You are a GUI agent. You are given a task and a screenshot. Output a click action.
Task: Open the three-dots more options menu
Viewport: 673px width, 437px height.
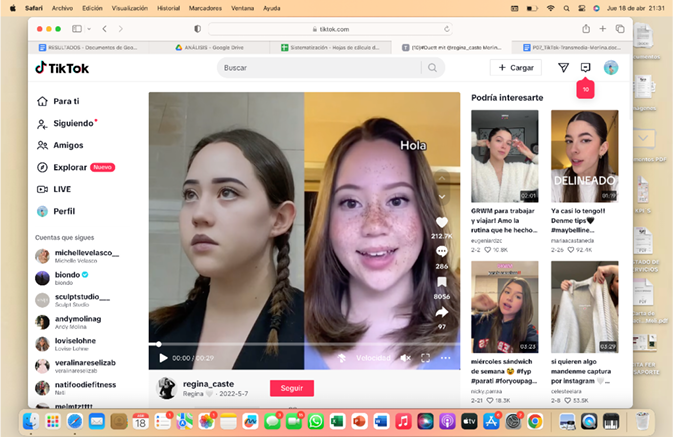coord(446,357)
